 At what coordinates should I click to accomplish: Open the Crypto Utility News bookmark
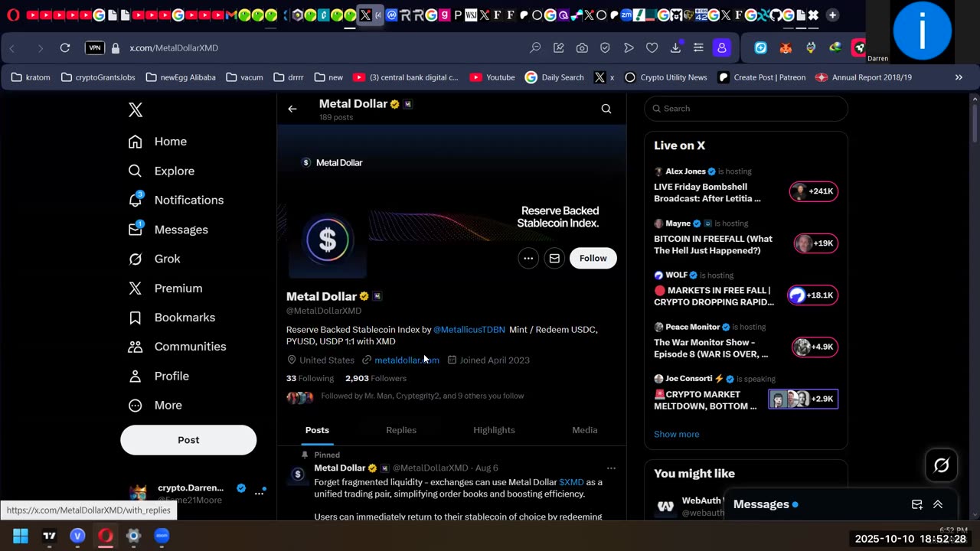click(665, 77)
